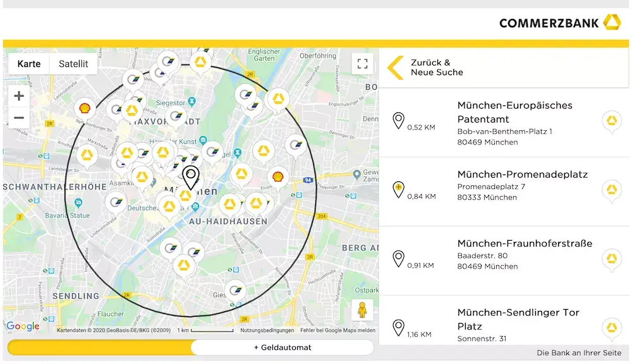632x364 pixels.
Task: Click the yellow back chevron arrow
Action: [396, 68]
